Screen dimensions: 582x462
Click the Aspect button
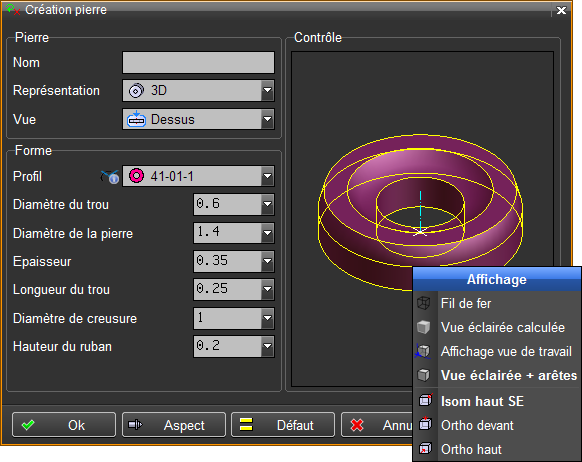coord(174,425)
